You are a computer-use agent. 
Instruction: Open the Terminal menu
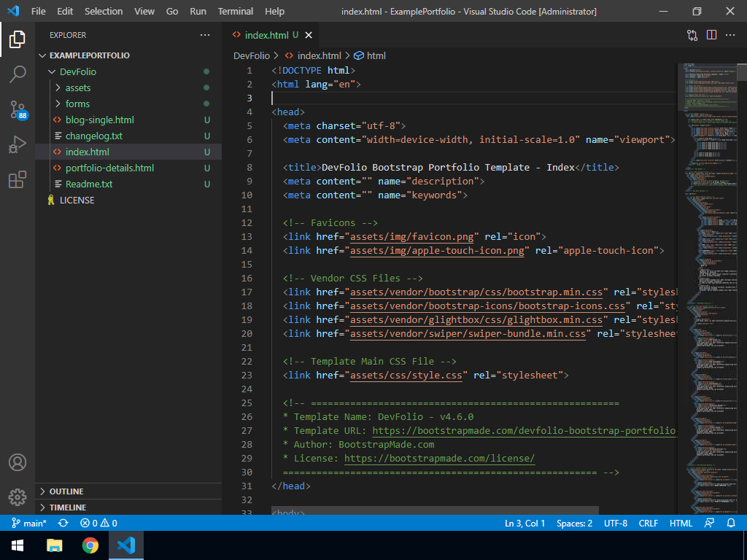(x=236, y=12)
